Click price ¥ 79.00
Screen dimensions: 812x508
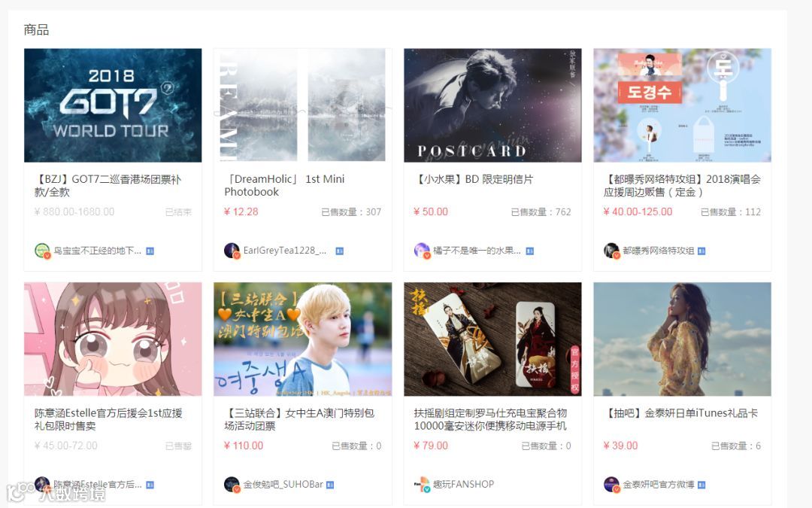tap(431, 446)
